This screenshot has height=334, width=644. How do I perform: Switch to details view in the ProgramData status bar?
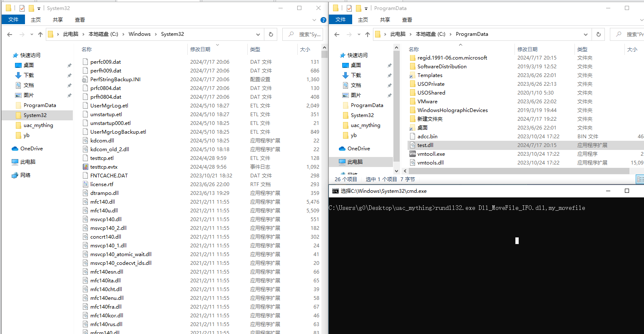(x=640, y=179)
